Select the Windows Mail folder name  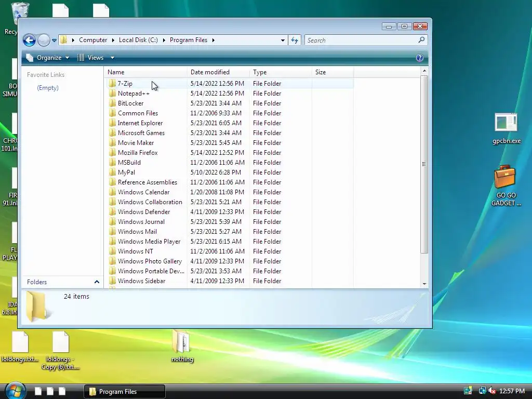137,231
